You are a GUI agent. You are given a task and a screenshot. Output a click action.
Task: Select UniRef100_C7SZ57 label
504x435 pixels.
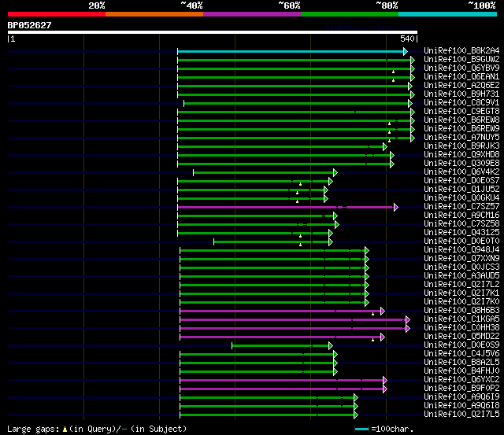tap(461, 206)
